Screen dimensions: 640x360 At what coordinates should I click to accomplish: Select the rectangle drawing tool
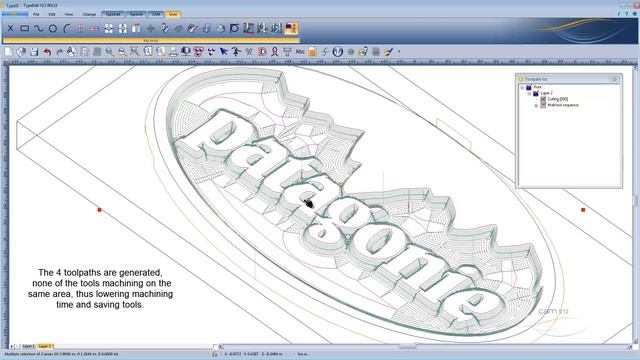[x=25, y=28]
